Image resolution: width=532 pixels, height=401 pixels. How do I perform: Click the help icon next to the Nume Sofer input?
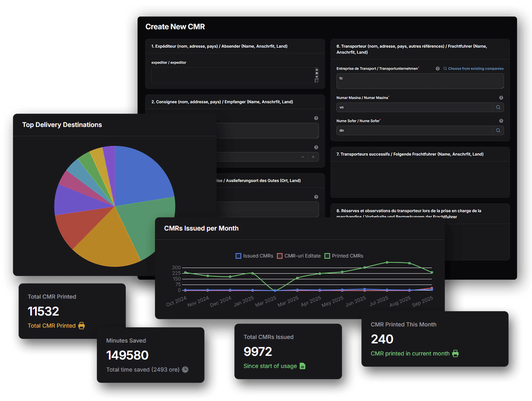501,121
